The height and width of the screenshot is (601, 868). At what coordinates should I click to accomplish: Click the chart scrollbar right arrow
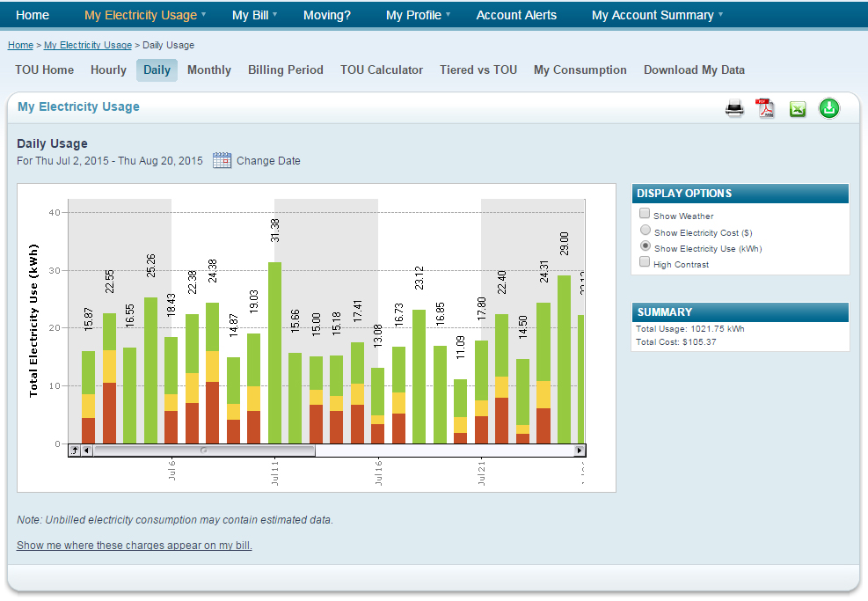click(580, 451)
